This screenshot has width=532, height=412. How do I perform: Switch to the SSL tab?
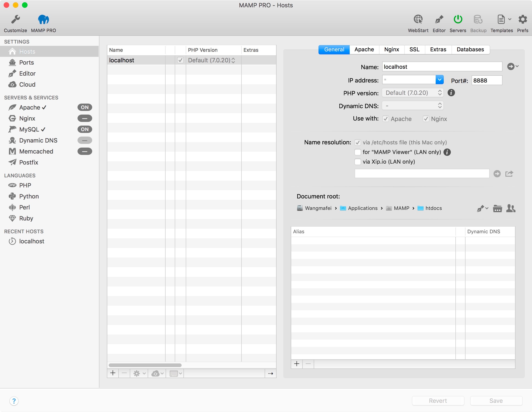tap(414, 49)
